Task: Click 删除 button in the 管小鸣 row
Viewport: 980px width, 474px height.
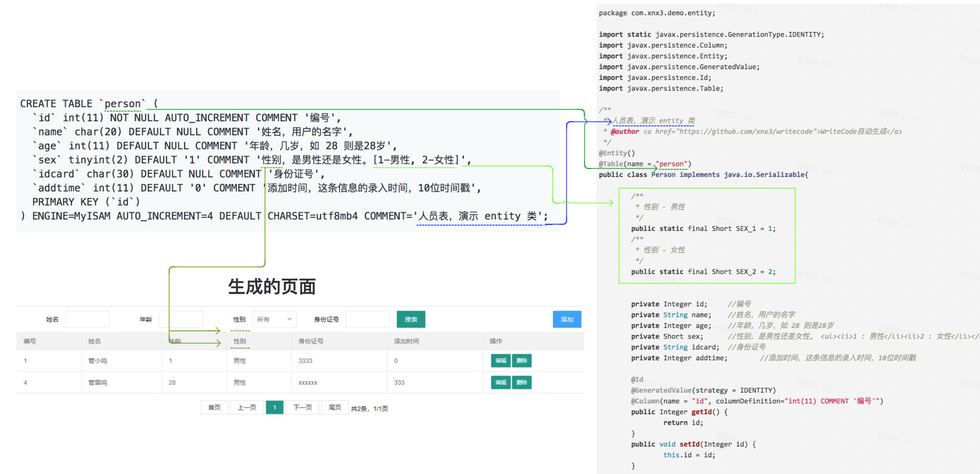Action: coord(522,361)
